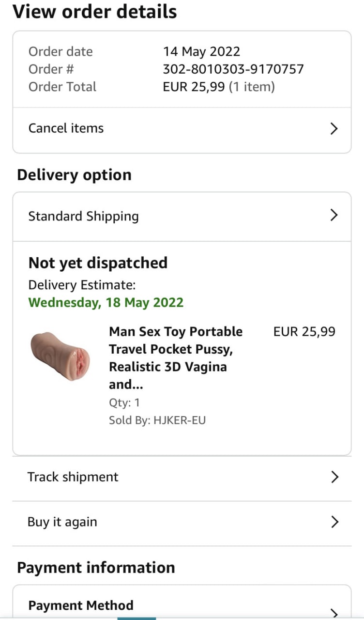Expand the Payment Method chevron

tap(334, 612)
